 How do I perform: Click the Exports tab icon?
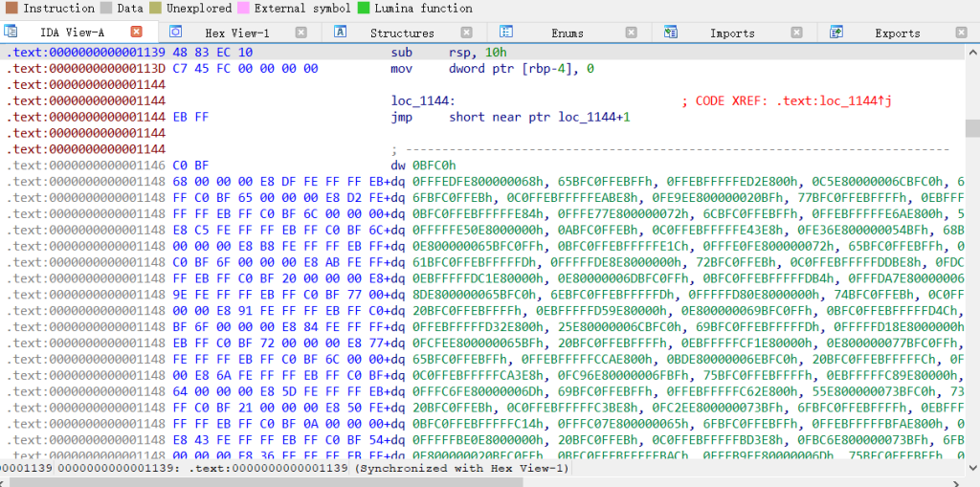pyautogui.click(x=835, y=33)
